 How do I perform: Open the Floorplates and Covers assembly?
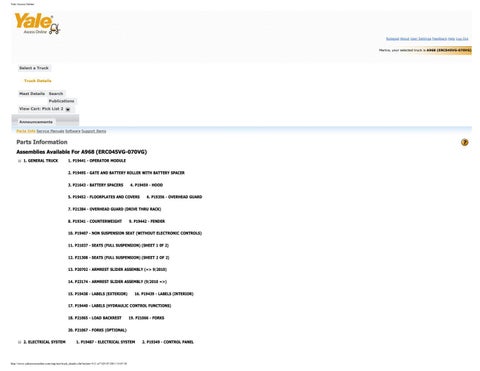(x=104, y=197)
